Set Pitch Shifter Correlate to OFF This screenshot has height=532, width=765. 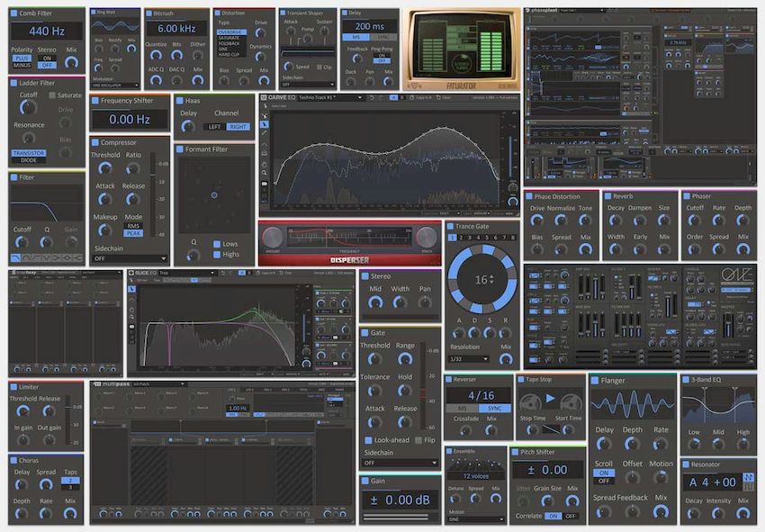(571, 516)
